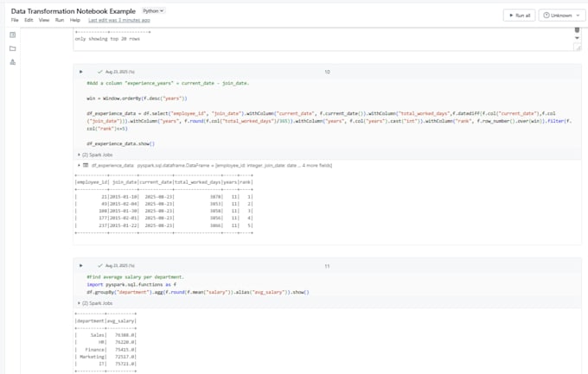
Task: Open the File menu
Action: (15, 20)
